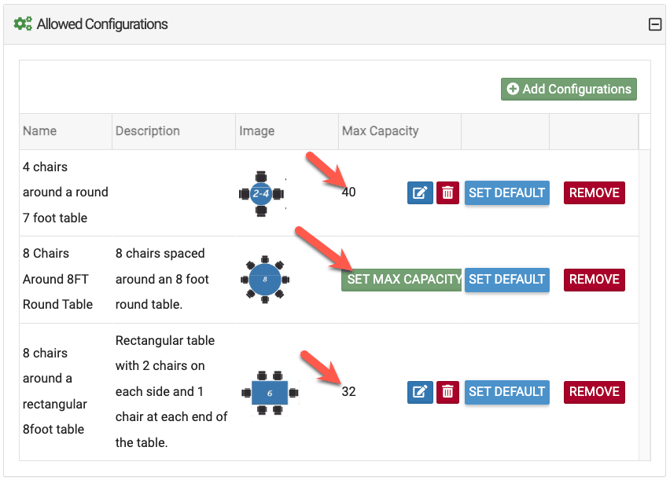Screen dimensions: 670x480
Task: Remove the rectangular 8foot table configuration
Action: (x=594, y=392)
